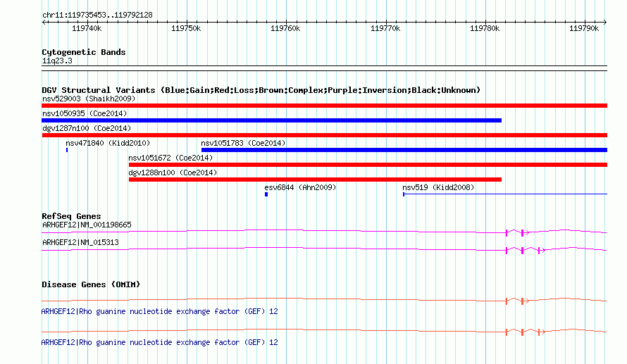
Task: Click the DGV Structural Variants track heading
Action: 261,90
